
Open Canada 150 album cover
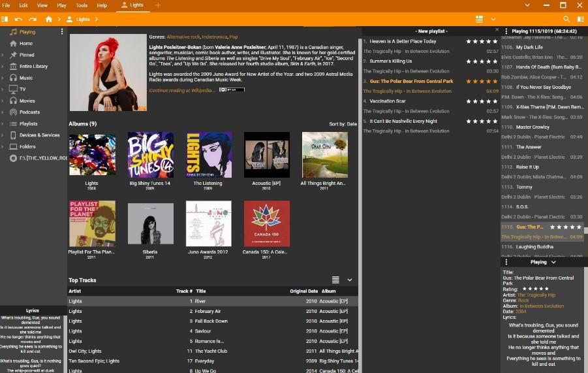click(x=267, y=223)
